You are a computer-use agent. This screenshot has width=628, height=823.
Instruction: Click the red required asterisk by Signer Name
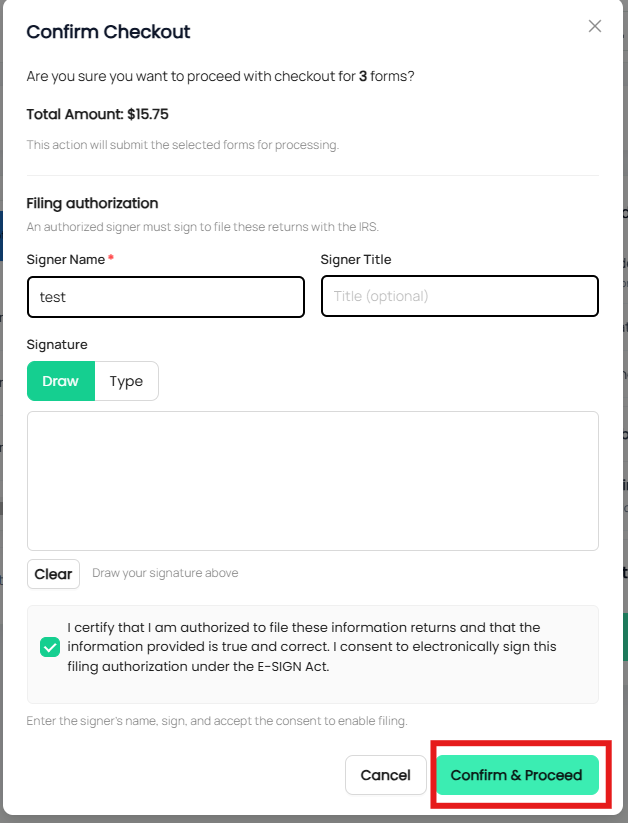pos(111,257)
